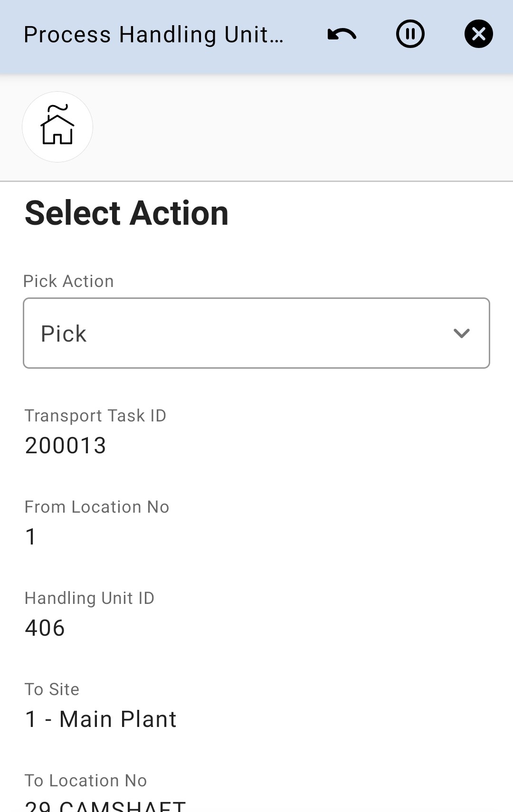Screen dimensions: 513x812
Task: Select the Pick value in combo box
Action: pyautogui.click(x=64, y=334)
